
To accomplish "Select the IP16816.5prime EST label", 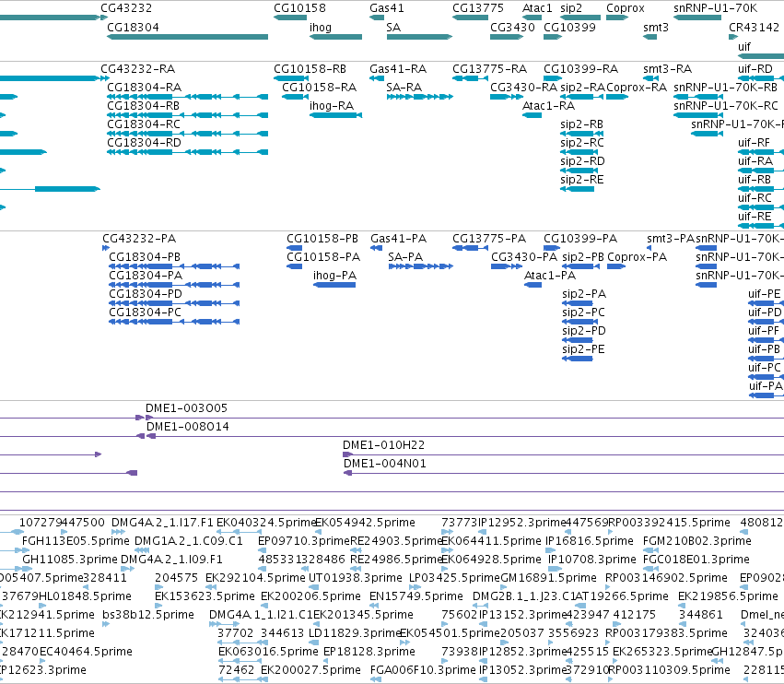I will (589, 541).
